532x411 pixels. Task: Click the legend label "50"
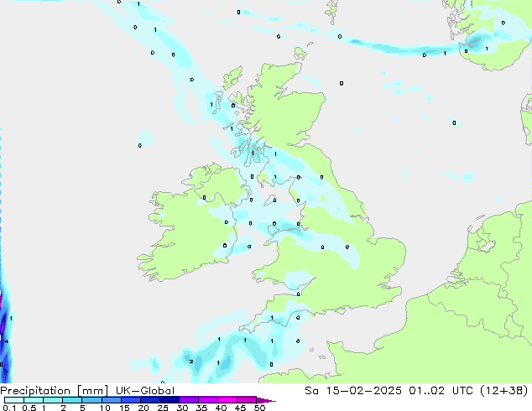(x=259, y=408)
